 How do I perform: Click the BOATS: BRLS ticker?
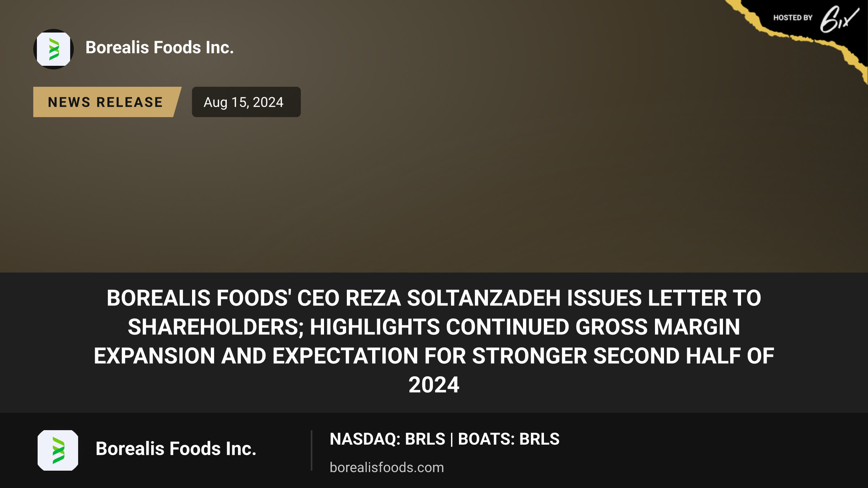tap(509, 439)
